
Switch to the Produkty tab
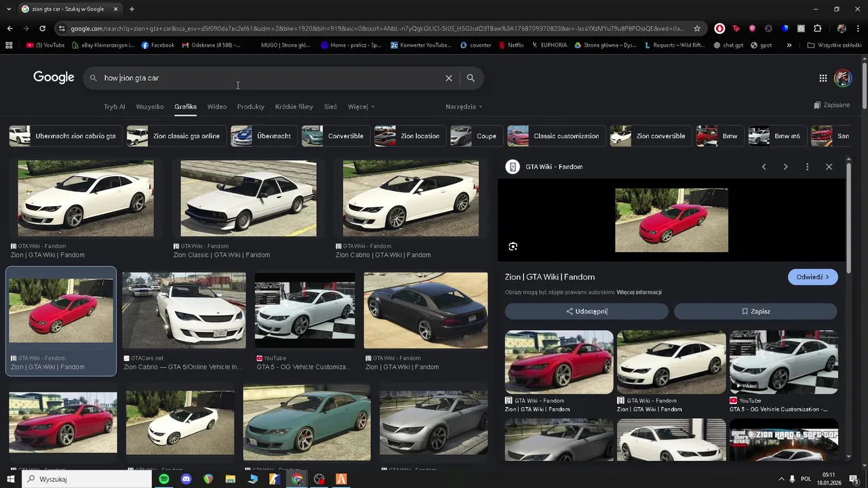(251, 106)
